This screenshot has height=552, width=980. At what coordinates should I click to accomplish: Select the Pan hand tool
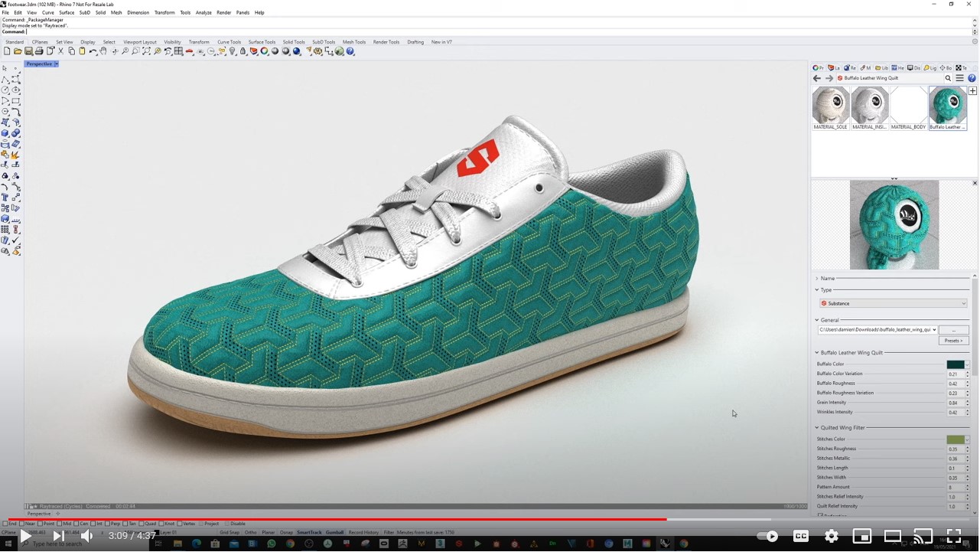(103, 51)
